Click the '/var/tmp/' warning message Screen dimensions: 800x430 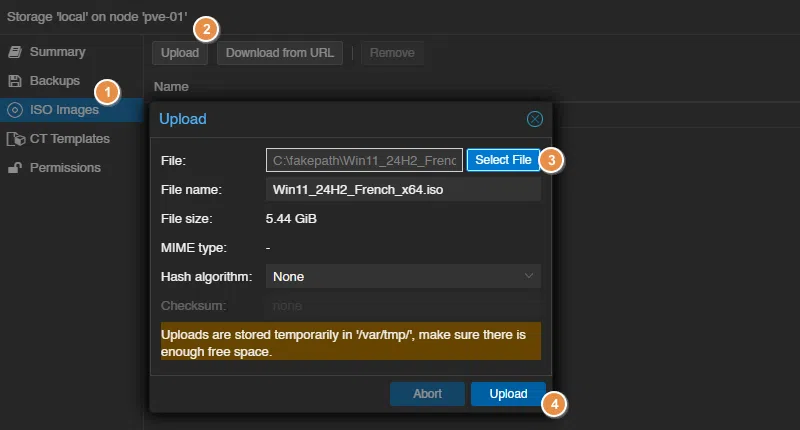point(351,341)
